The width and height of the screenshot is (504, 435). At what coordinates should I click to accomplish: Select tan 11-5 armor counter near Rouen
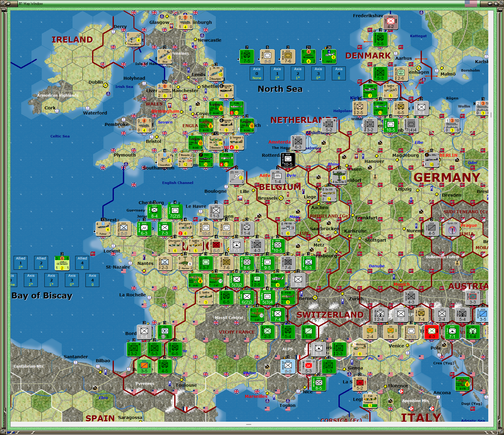(x=226, y=229)
